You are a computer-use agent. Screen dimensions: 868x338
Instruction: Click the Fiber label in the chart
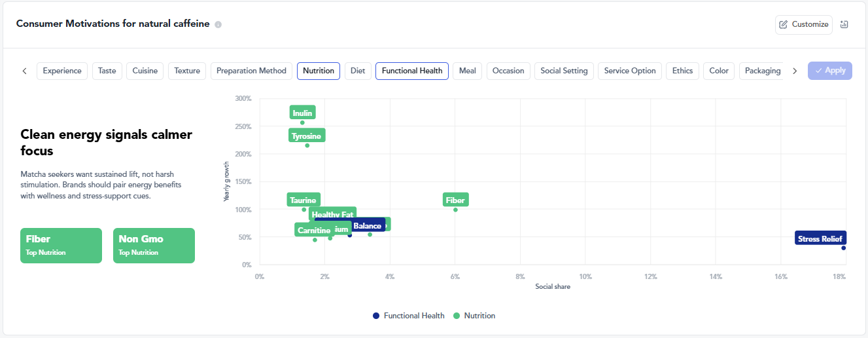[x=455, y=200]
